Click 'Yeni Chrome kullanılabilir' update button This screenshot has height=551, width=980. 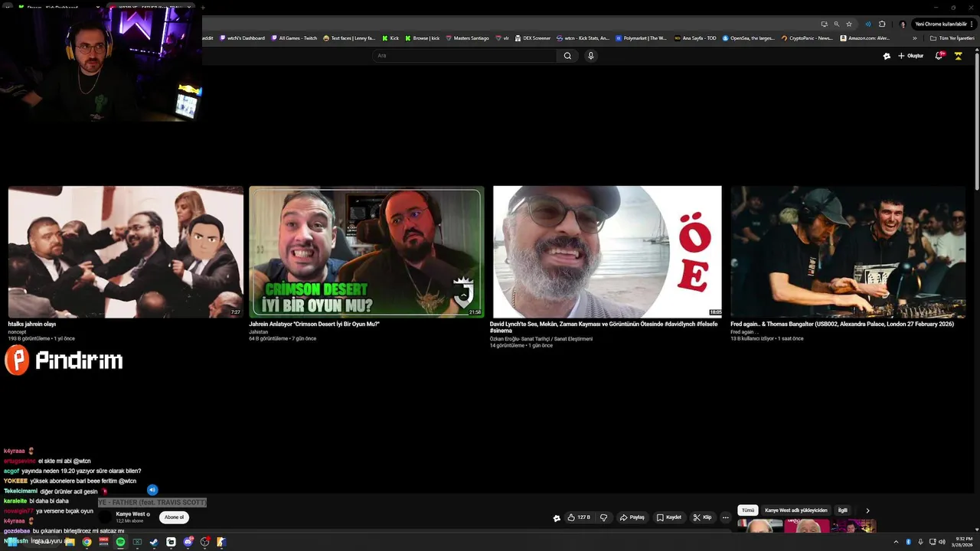[943, 24]
